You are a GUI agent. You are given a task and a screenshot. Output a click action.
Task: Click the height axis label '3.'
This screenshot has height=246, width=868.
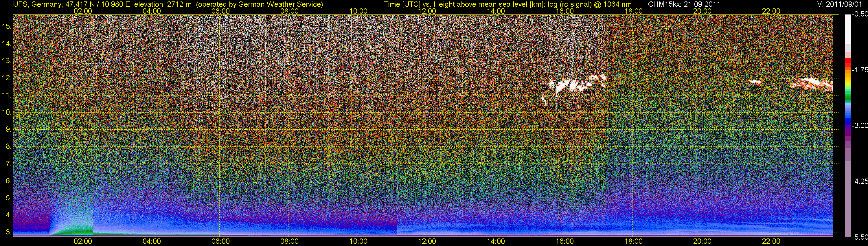pos(8,232)
